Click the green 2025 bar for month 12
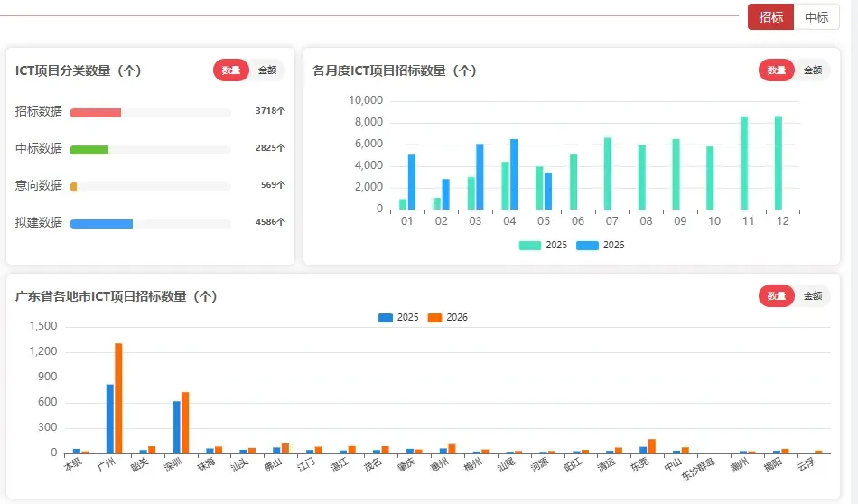 pyautogui.click(x=779, y=163)
